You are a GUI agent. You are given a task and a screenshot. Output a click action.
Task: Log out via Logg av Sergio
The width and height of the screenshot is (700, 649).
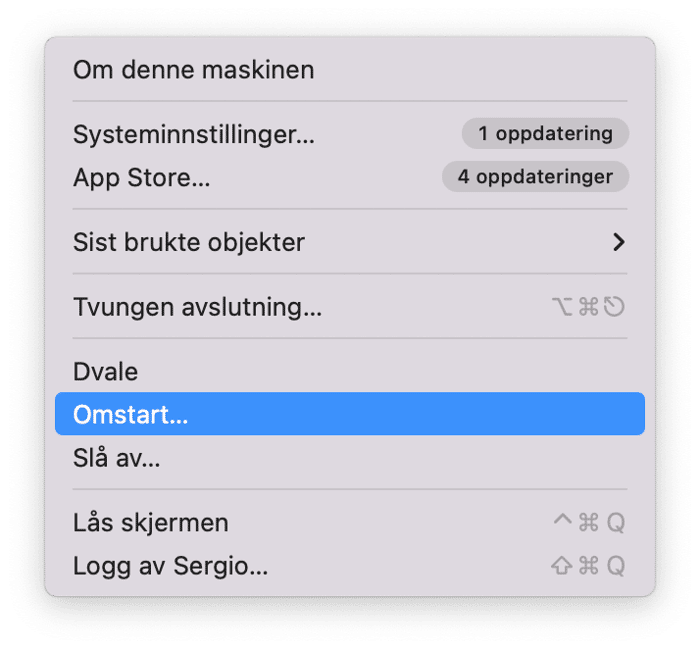(x=170, y=566)
